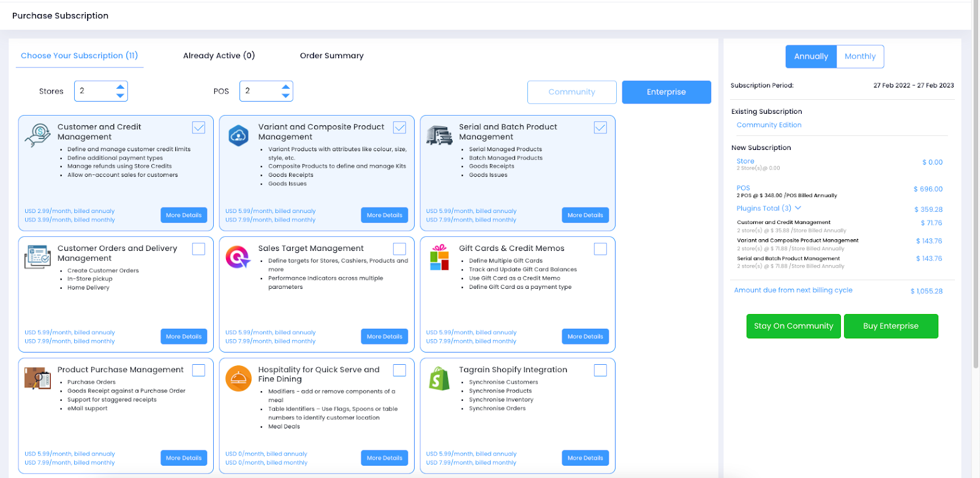Increase the Stores count with up arrow
The width and height of the screenshot is (980, 478).
121,86
